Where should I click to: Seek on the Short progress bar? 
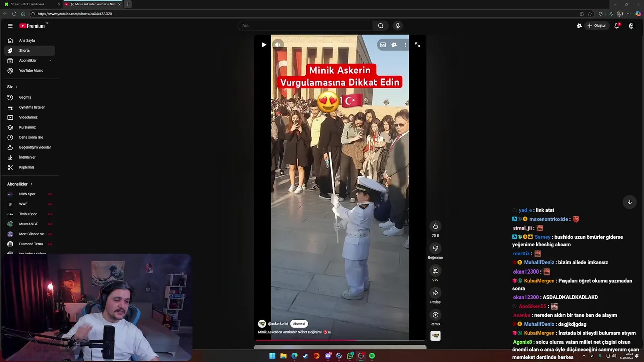pos(340,340)
